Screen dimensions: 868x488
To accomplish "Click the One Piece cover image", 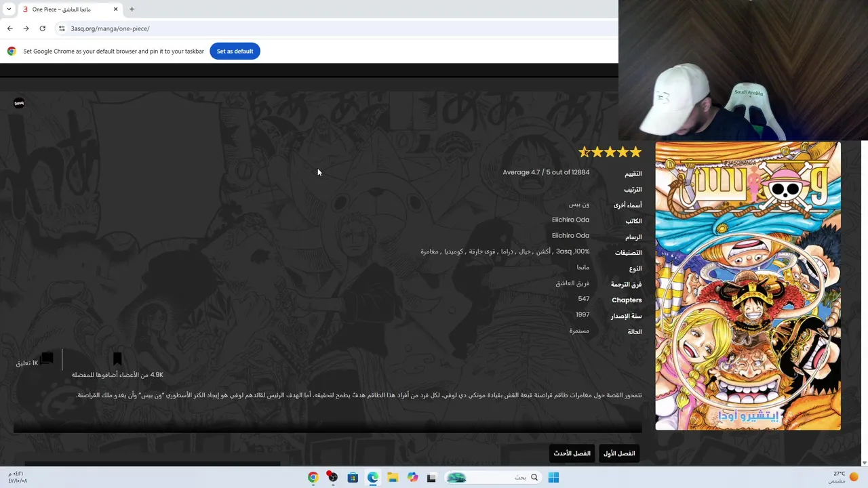I will pos(748,286).
